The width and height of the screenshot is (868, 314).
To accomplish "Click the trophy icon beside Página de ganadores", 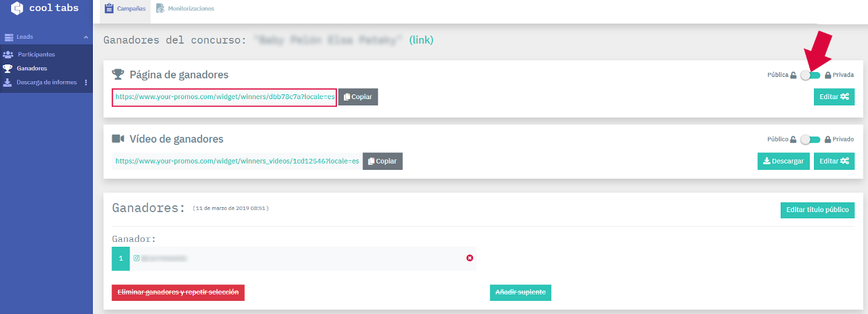I will (x=118, y=74).
